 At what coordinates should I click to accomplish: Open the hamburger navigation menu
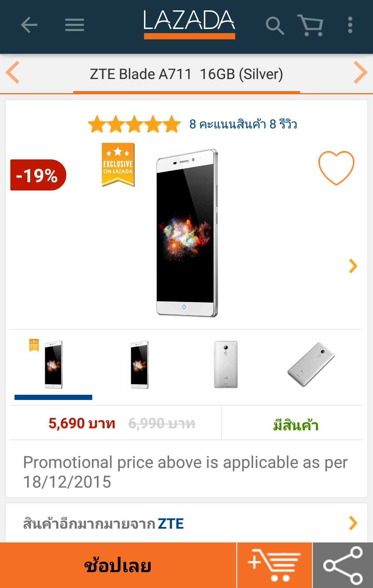75,25
